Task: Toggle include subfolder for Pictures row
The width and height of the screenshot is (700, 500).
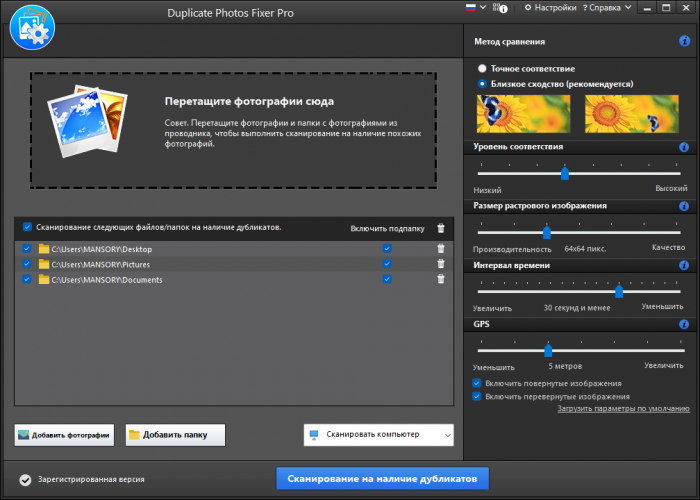Action: tap(387, 264)
